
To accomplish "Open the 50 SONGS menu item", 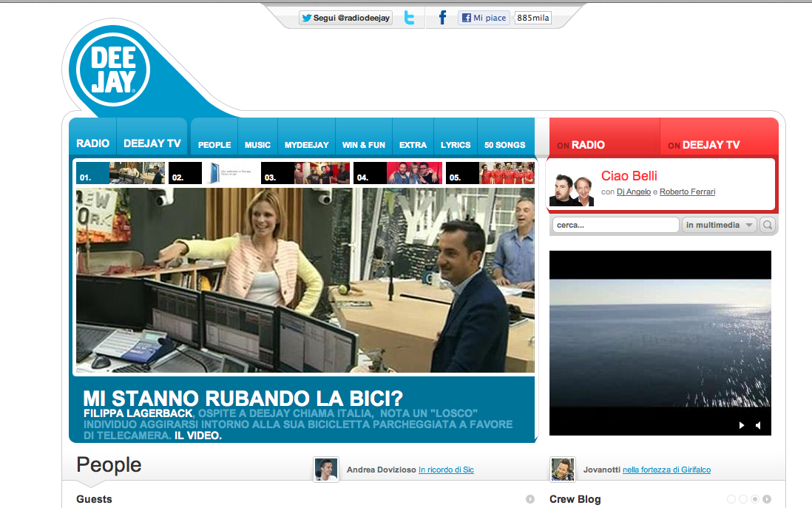I will click(504, 145).
